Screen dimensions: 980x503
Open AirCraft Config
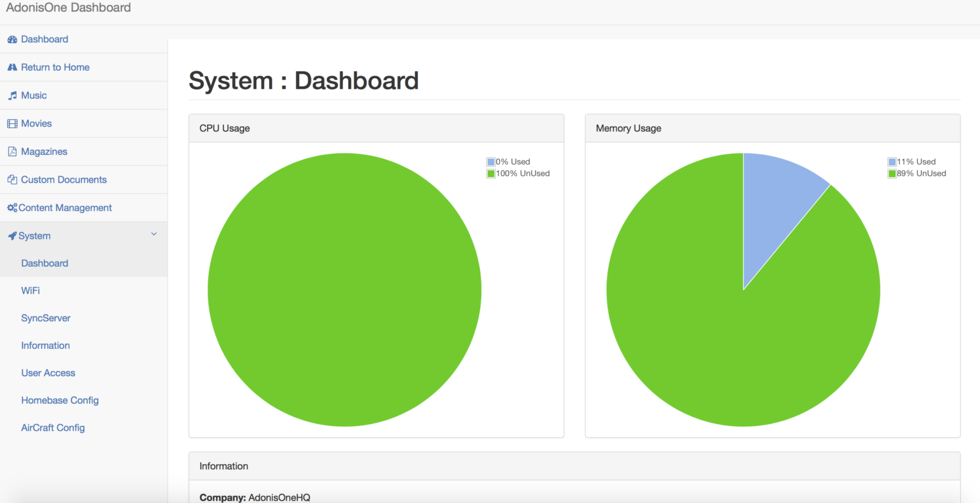coord(53,428)
